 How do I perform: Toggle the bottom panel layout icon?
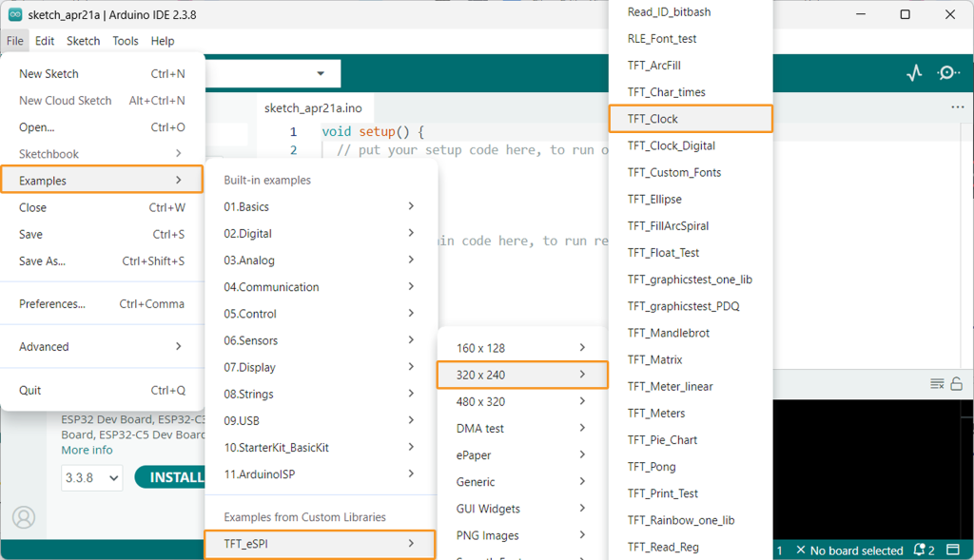coord(956,550)
